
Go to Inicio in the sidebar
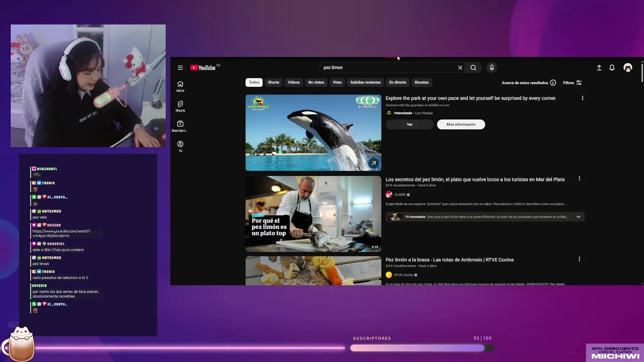tap(180, 86)
